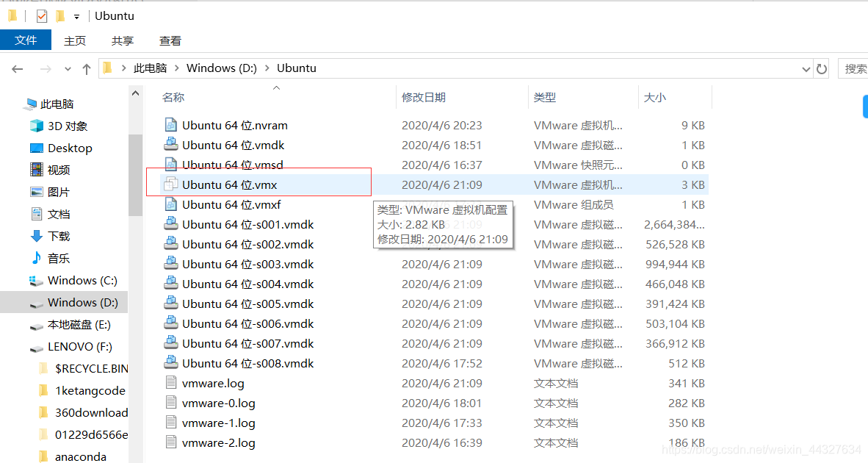Viewport: 868px width, 463px height.
Task: Click the properties icon in quick access toolbar
Action: click(42, 17)
